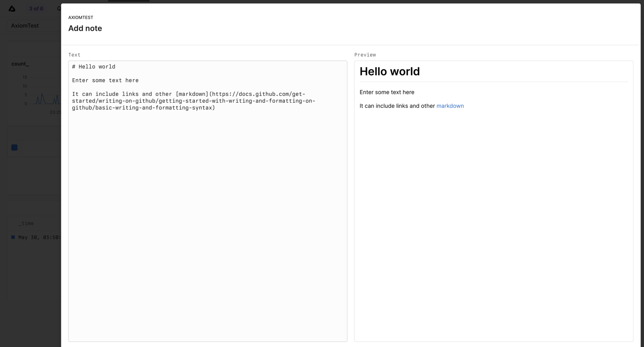Click the "AXIOMTEST" label above Add note
Viewport: 644px width, 347px height.
tap(80, 17)
